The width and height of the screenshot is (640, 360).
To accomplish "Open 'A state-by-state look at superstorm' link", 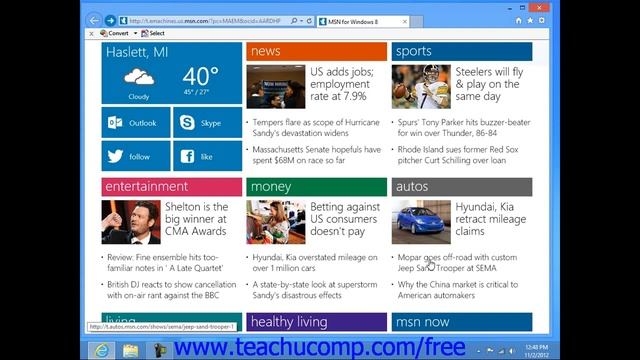I will click(x=315, y=290).
